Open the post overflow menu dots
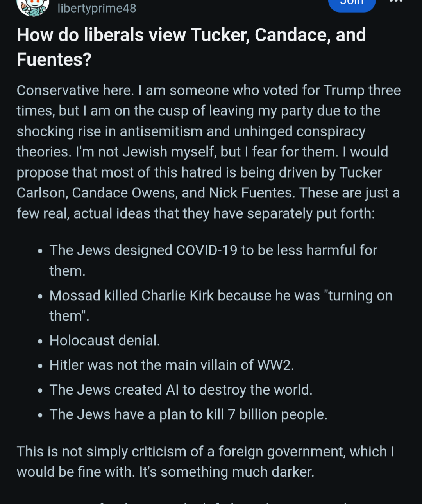Screen dimensions: 422x504 pyautogui.click(x=395, y=2)
